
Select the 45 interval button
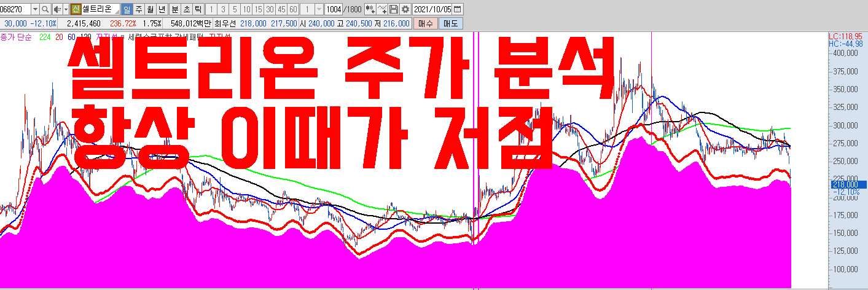(x=281, y=9)
